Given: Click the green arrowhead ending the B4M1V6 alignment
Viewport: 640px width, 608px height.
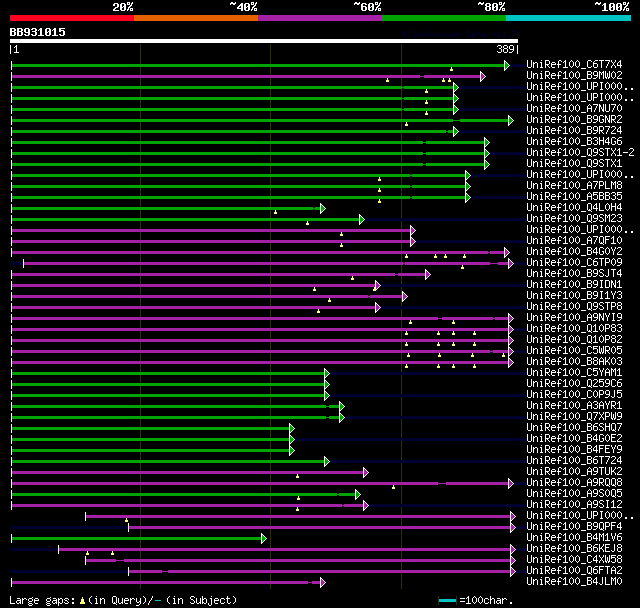Looking at the screenshot, I should (x=264, y=539).
